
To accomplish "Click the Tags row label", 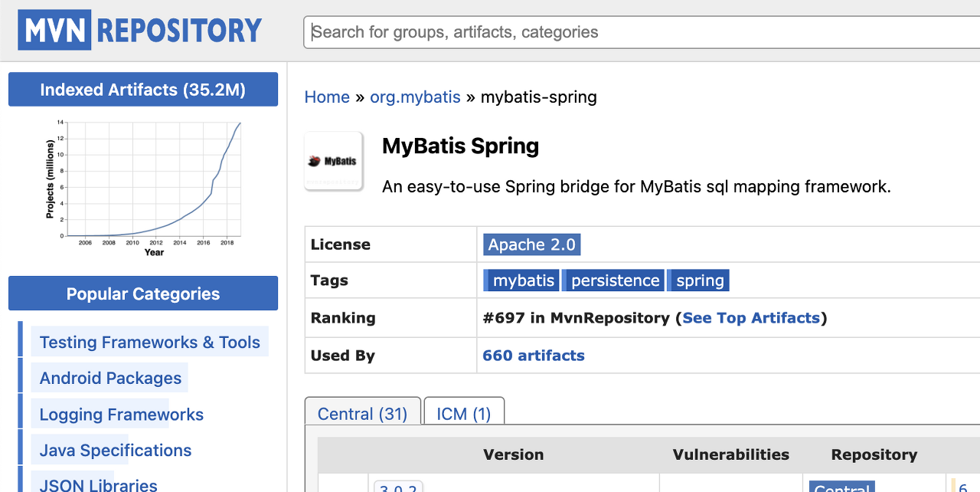I will [329, 280].
